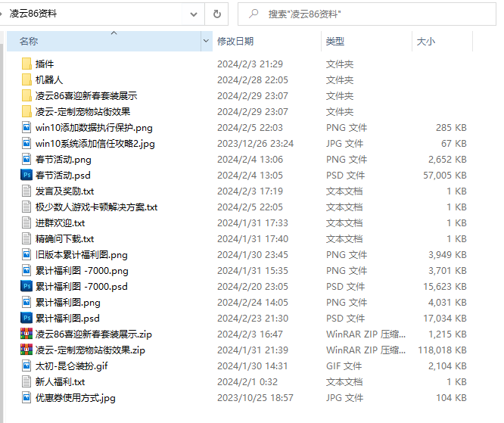Click the refresh button beside address bar
Image resolution: width=504 pixels, height=423 pixels.
216,14
